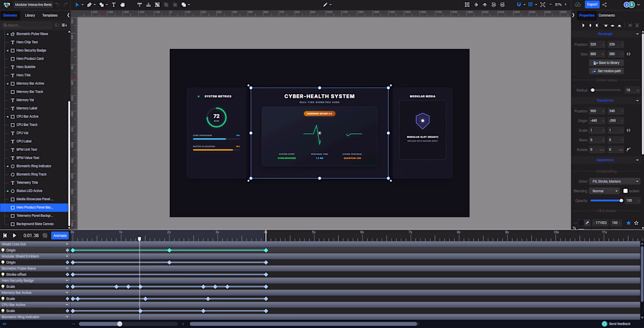This screenshot has width=644, height=328.
Task: Jump to the animation start
Action: click(5, 236)
